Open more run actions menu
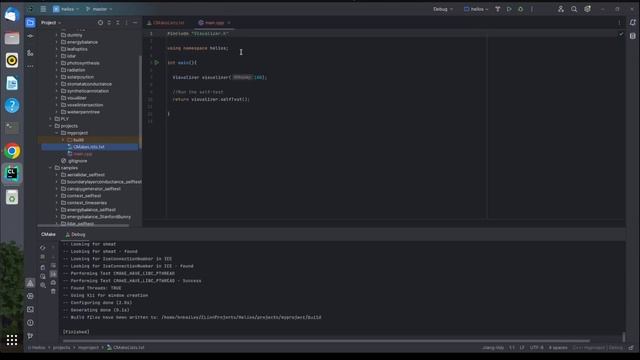Image resolution: width=640 pixels, height=360 pixels. point(532,9)
